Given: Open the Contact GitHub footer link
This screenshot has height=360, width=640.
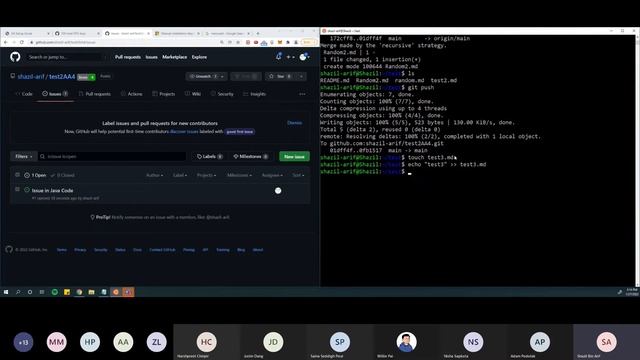Looking at the screenshot, I should (x=162, y=250).
